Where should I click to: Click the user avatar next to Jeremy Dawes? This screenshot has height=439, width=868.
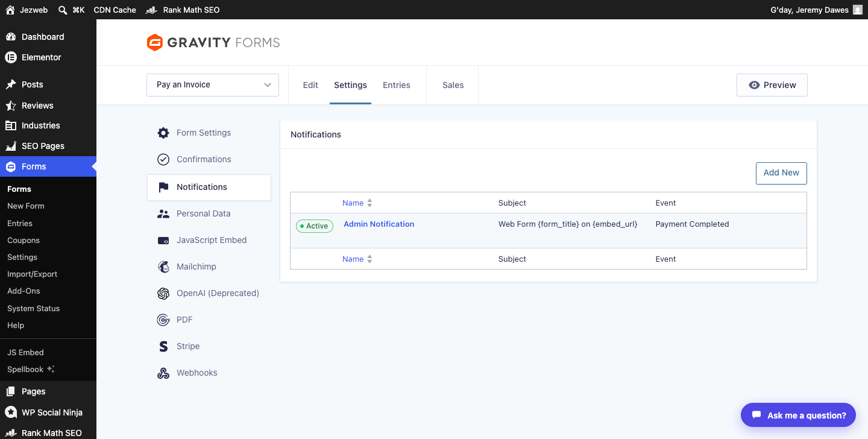point(858,10)
